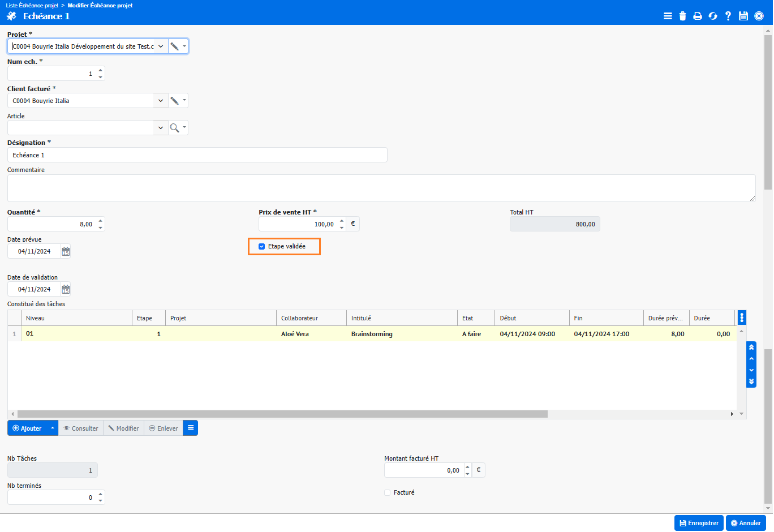Click Modifier in the tasks toolbar
Viewport: 774px width, 532px height.
[123, 428]
